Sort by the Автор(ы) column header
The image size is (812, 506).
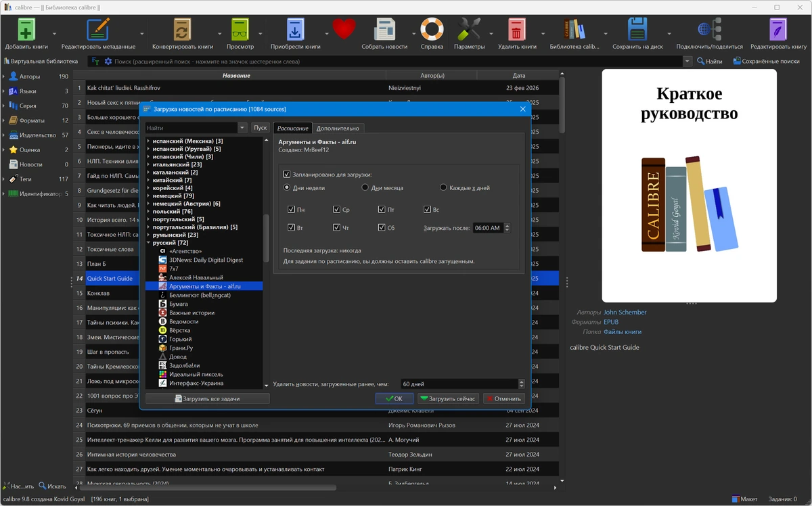point(432,76)
